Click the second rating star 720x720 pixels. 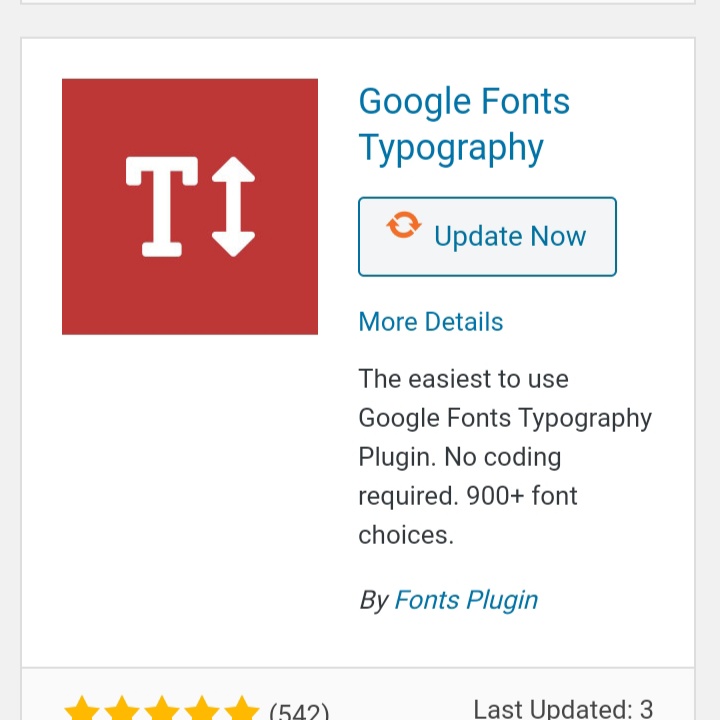point(122,711)
